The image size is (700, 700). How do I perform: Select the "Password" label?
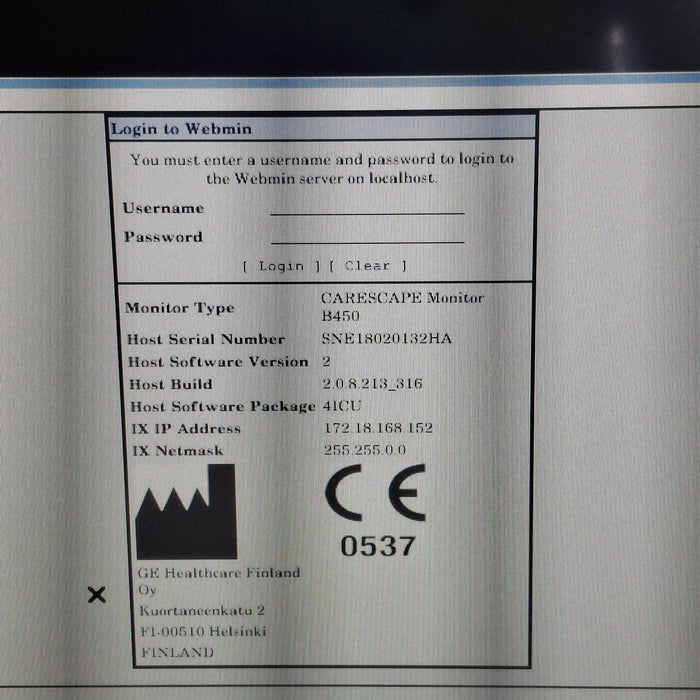click(163, 237)
